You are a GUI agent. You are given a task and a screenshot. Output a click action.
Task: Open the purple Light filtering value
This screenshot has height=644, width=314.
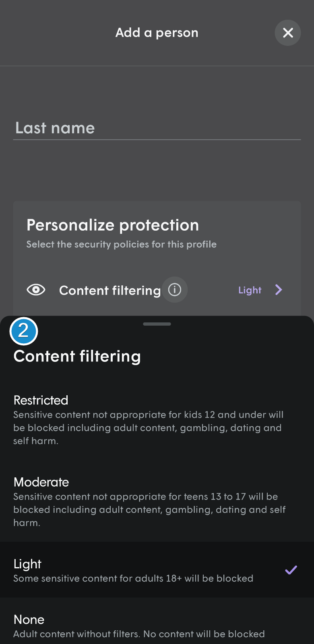pos(250,290)
